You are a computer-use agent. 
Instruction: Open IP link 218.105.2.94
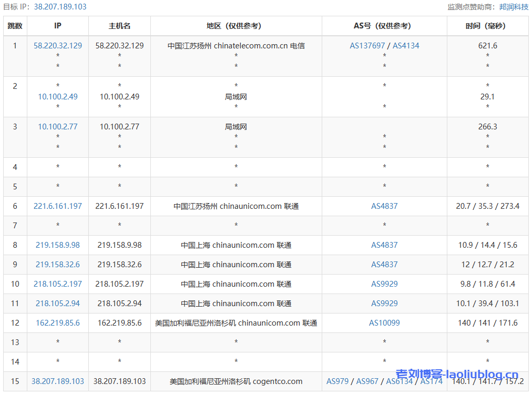[x=58, y=304]
